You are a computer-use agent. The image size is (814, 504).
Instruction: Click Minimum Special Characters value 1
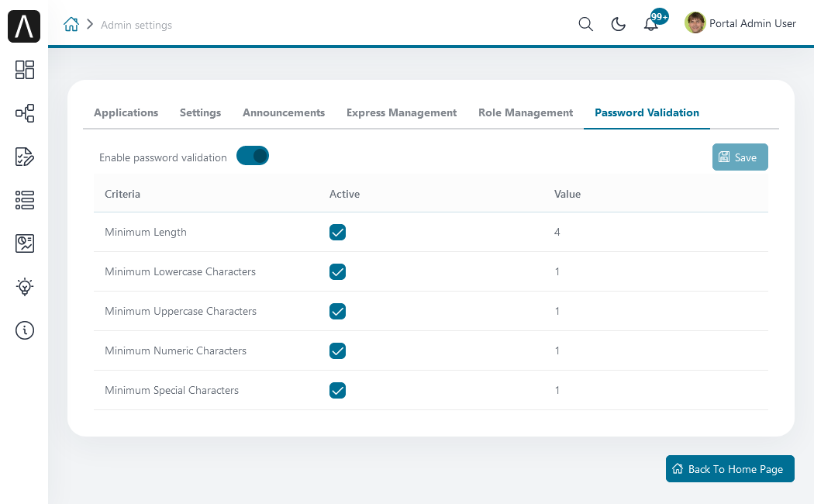click(x=557, y=390)
